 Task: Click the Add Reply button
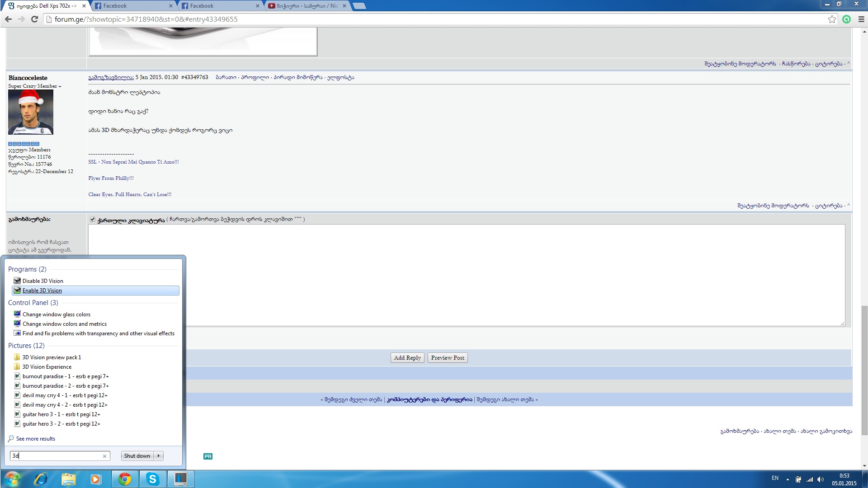coord(407,358)
